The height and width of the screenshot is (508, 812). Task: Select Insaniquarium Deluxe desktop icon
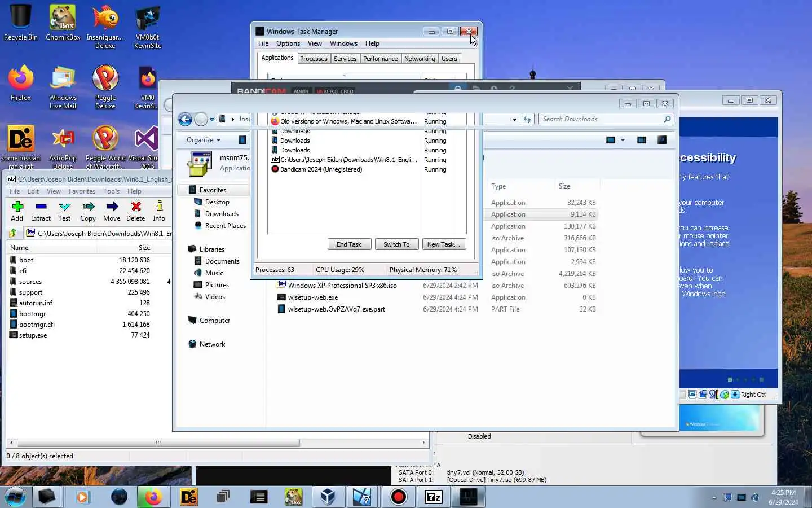tap(105, 27)
